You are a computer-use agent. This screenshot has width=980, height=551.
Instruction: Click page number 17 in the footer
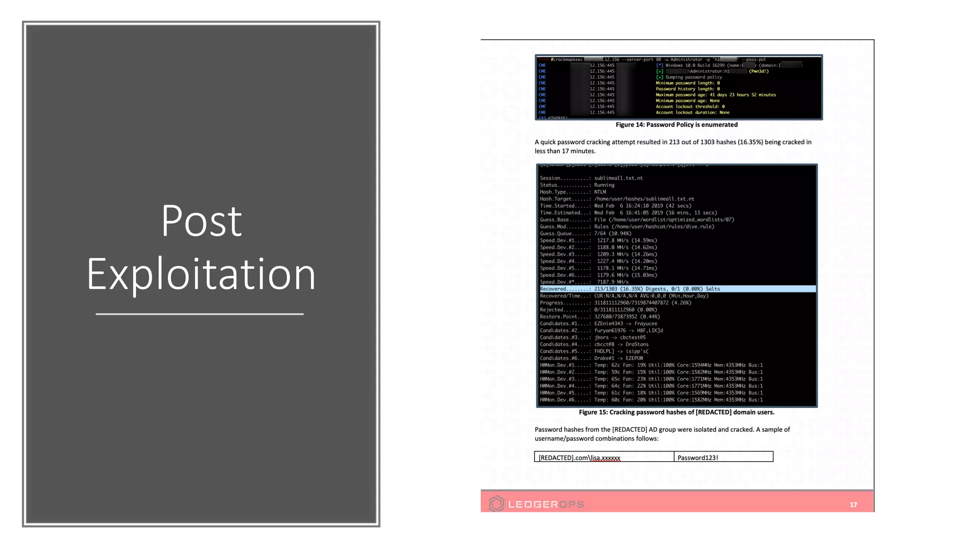(853, 505)
